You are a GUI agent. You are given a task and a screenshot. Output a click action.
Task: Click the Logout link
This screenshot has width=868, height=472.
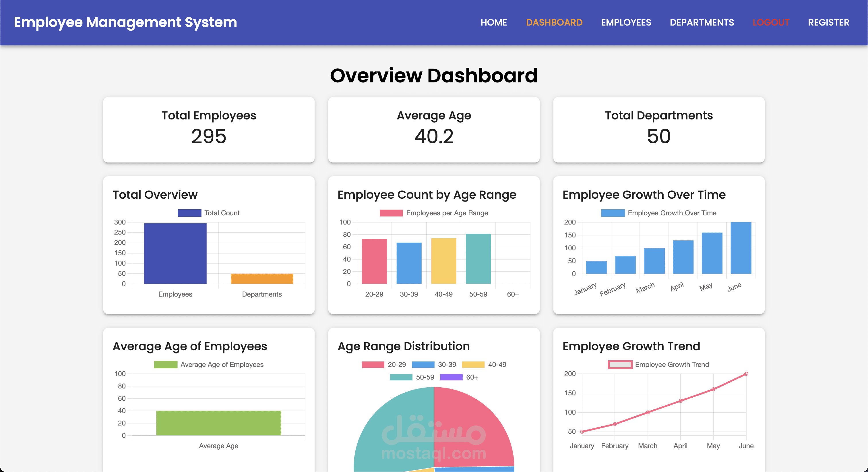point(771,23)
